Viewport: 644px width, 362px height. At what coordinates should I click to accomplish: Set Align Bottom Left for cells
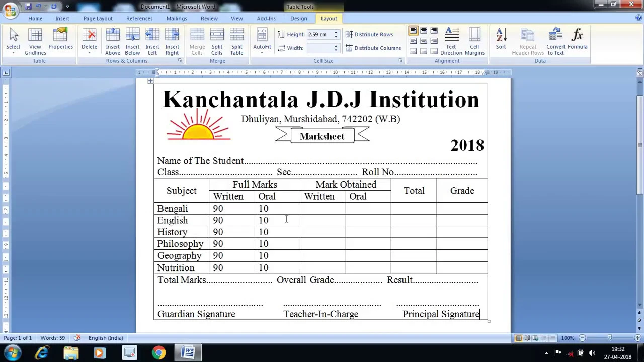pos(413,52)
